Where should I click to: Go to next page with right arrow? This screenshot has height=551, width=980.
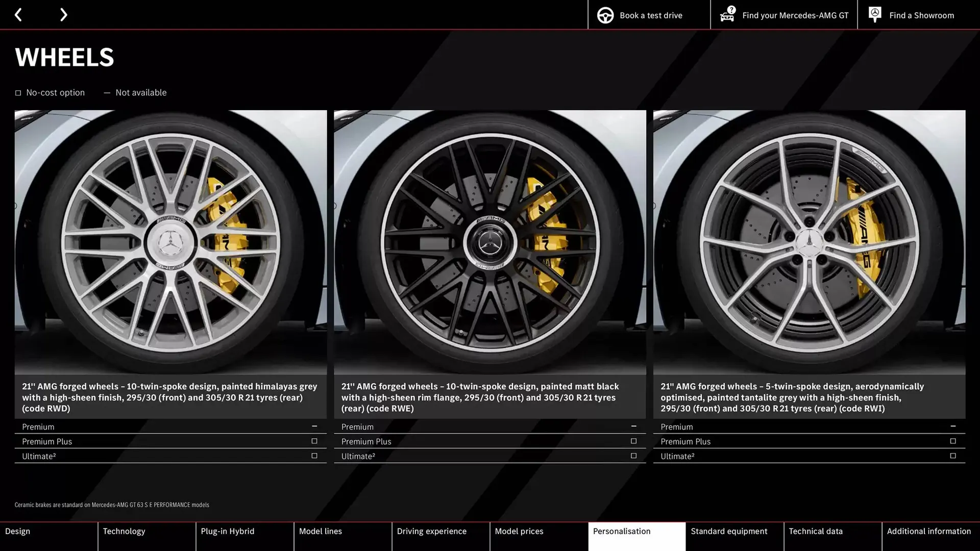[63, 15]
